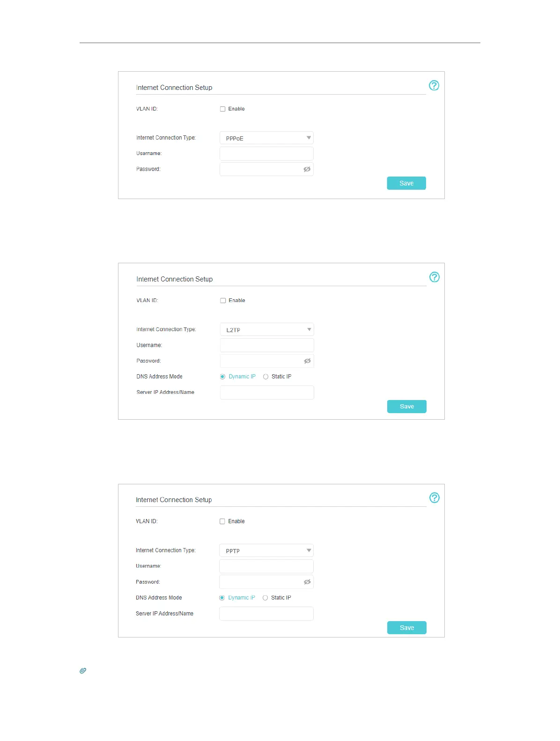Show password in the PPPoE form
Screen dimensions: 560x741
coord(307,169)
